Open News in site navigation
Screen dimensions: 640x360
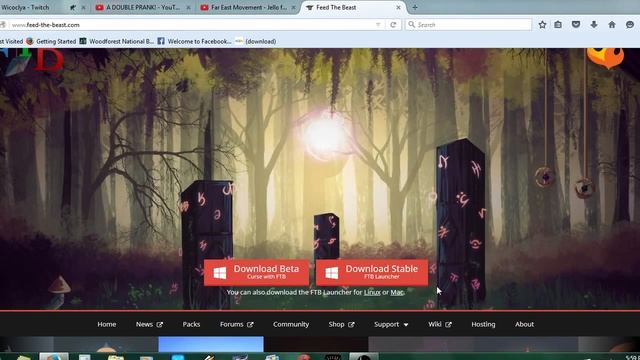[144, 324]
